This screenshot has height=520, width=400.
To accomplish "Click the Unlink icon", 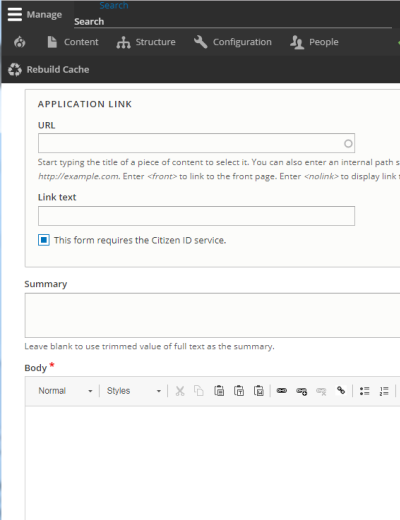I will pyautogui.click(x=321, y=391).
